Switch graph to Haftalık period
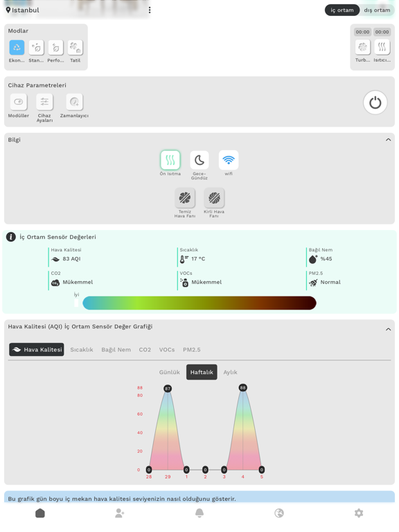The width and height of the screenshot is (399, 532). coord(202,372)
